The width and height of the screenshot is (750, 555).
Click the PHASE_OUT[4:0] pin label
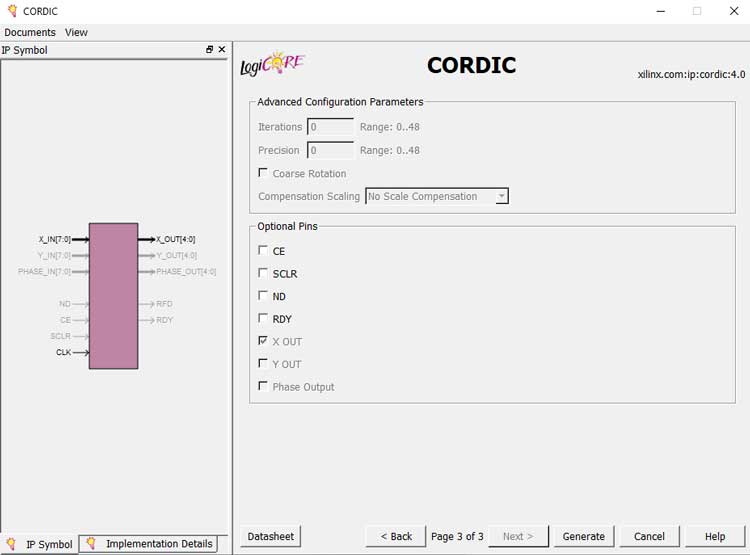pos(186,272)
